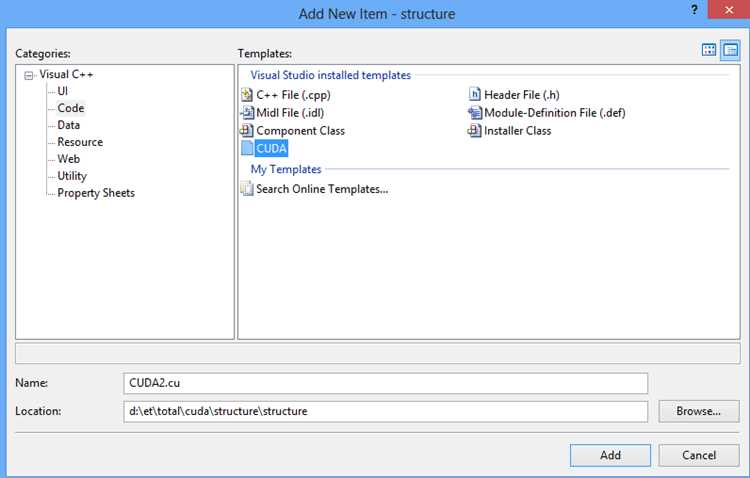
Task: Select the C++ File (.cpp) template icon
Action: point(247,95)
